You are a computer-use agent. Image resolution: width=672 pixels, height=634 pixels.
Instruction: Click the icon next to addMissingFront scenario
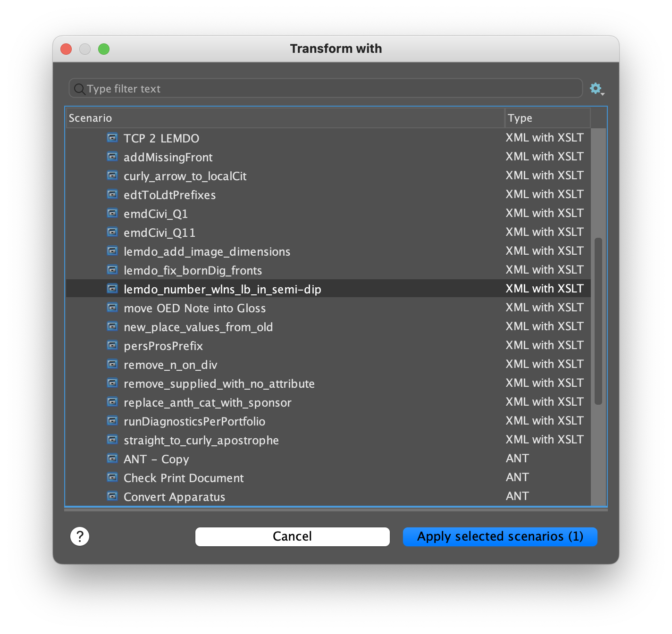[112, 157]
